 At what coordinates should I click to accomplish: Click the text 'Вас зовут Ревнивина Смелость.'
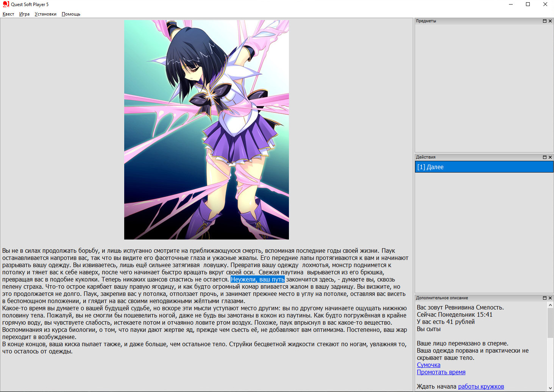460,307
